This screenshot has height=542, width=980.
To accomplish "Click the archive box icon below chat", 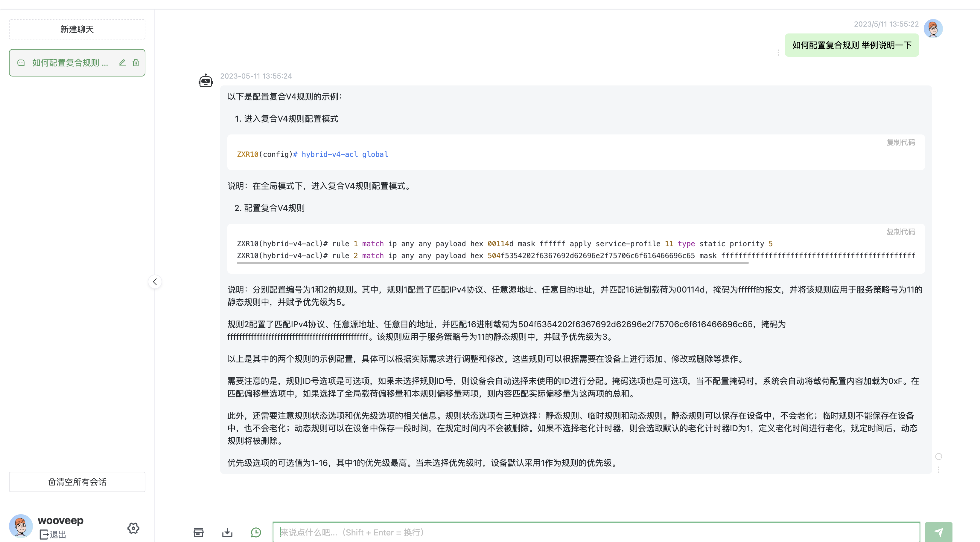I will click(199, 532).
